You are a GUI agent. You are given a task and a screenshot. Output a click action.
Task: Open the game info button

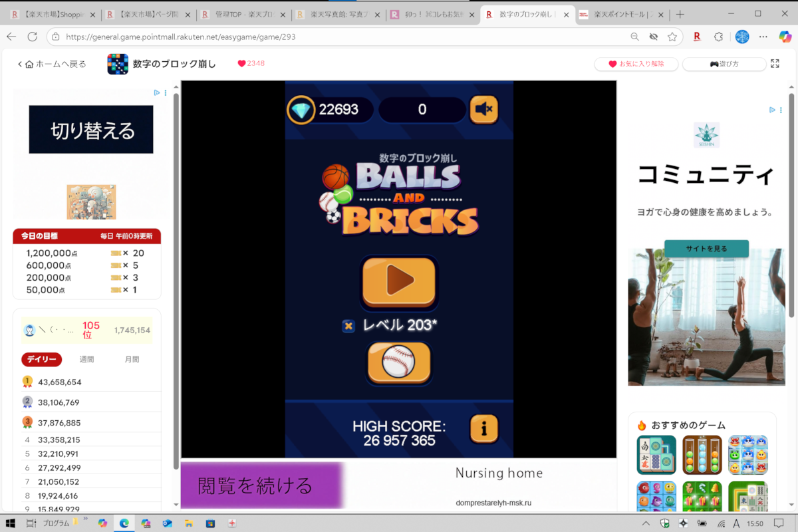483,430
